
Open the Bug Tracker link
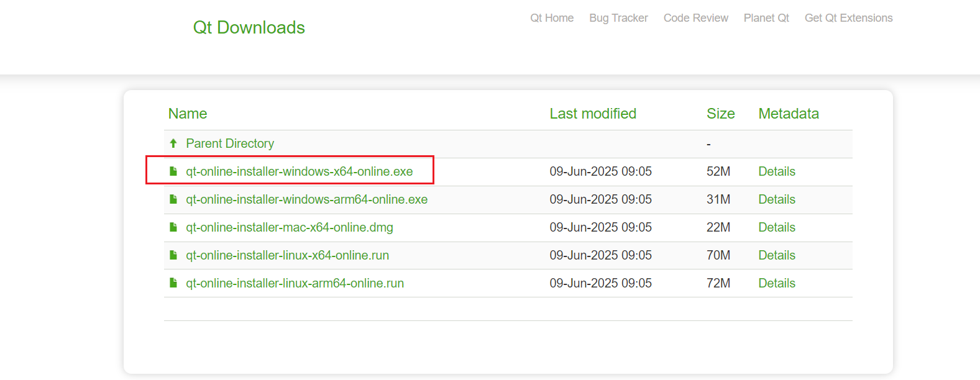point(618,18)
